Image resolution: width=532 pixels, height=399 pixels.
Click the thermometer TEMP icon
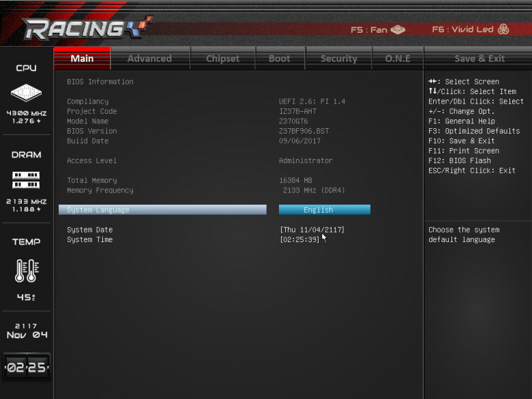27,270
